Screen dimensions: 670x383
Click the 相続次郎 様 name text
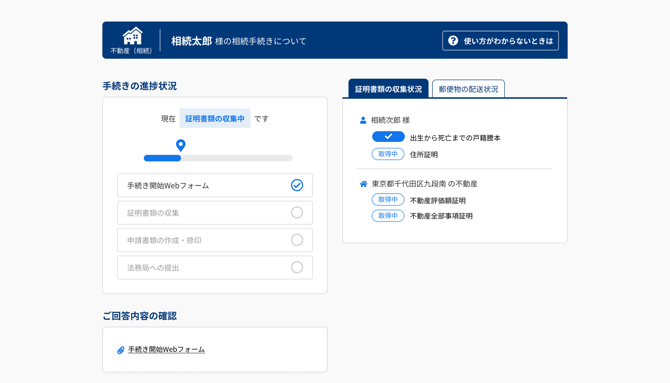click(x=390, y=120)
